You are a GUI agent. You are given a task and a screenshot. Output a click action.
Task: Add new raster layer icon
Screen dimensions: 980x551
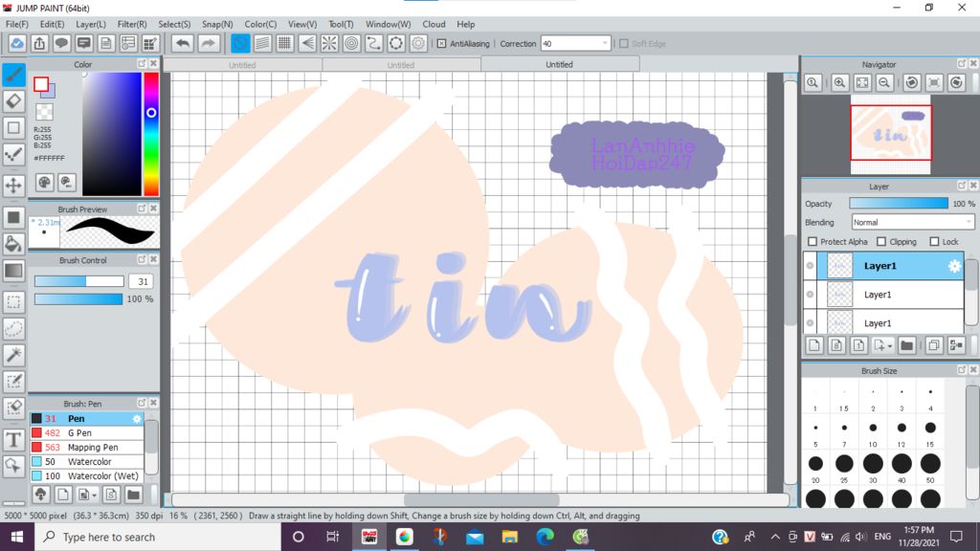[x=814, y=344]
